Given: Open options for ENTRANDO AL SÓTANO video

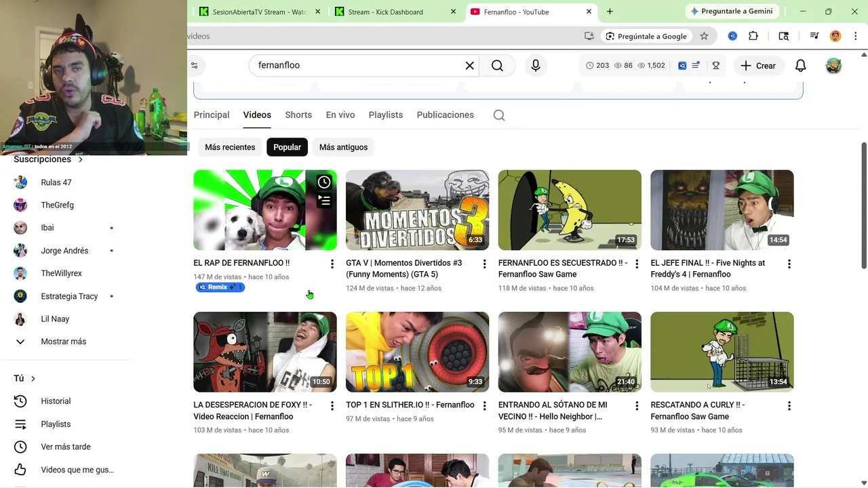Looking at the screenshot, I should tap(637, 406).
